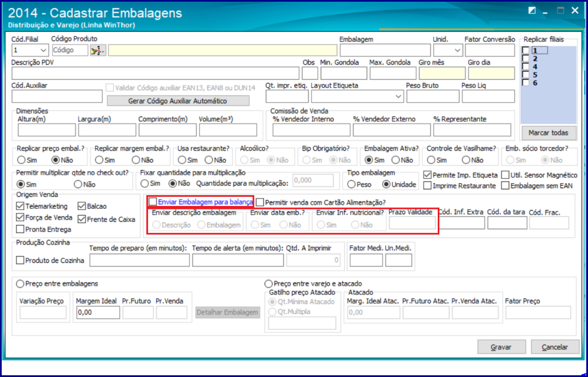This screenshot has height=377, width=588.
Task: Click the Descrição PDV field
Action: 155,73
